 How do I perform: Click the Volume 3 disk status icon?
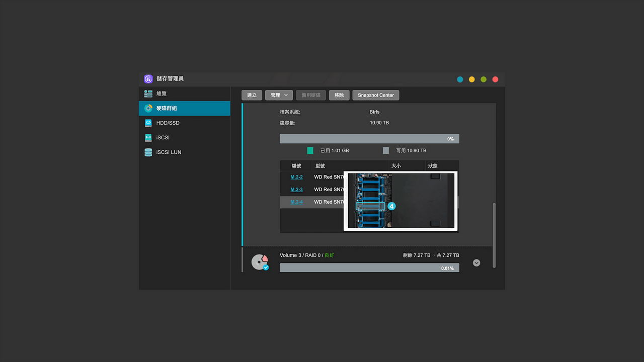coord(260,262)
